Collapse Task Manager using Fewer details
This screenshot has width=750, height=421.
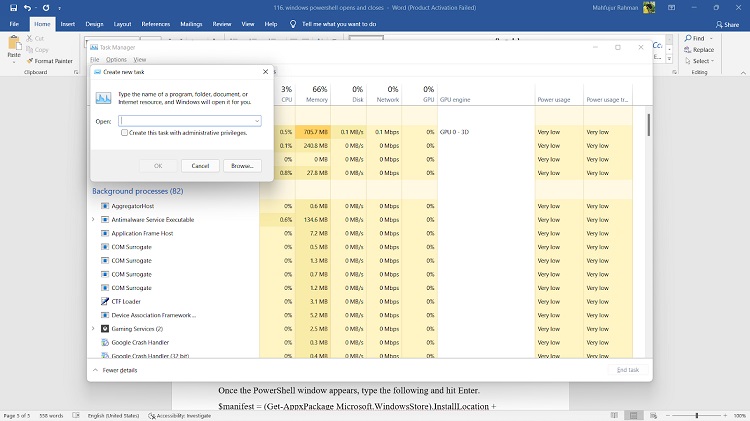[120, 369]
